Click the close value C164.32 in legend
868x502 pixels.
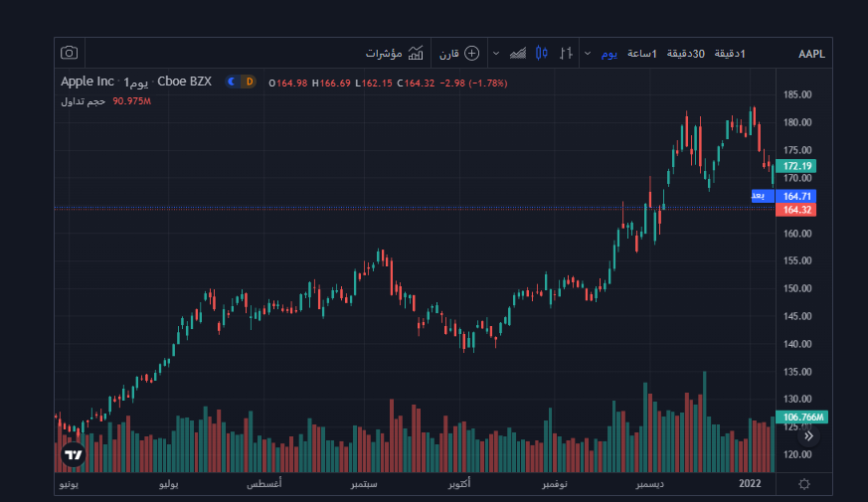coord(416,84)
